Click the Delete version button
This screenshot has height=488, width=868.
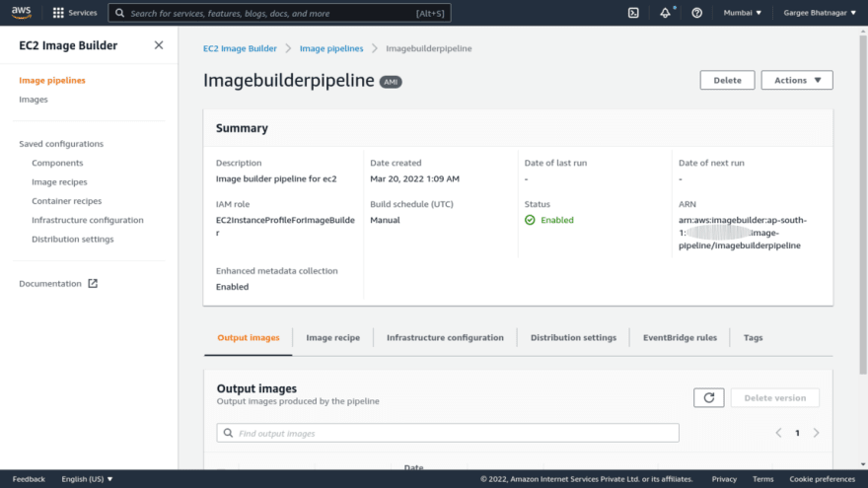point(775,398)
